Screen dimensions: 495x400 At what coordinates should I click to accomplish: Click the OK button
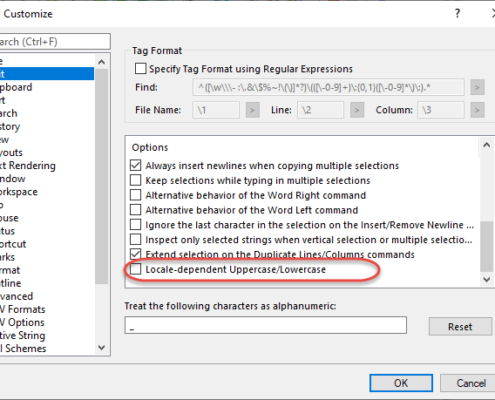point(401,383)
